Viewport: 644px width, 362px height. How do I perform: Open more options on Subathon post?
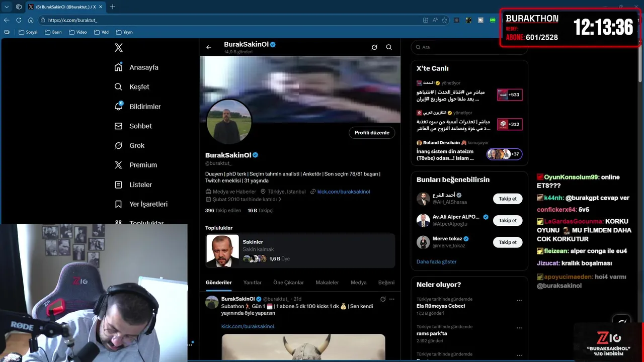pos(392,299)
